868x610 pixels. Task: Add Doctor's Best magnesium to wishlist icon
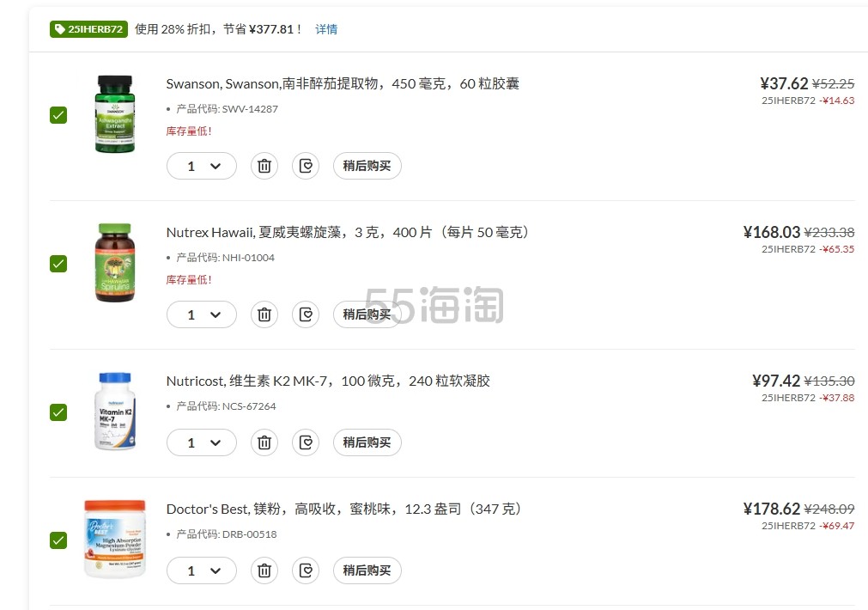tap(306, 570)
